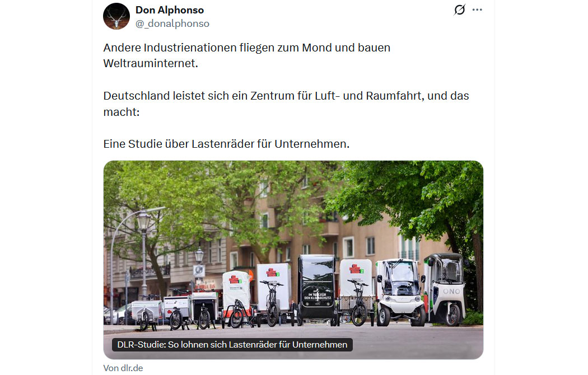
Task: Click the word 'Weltrauminternet.' in the post
Action: (151, 63)
